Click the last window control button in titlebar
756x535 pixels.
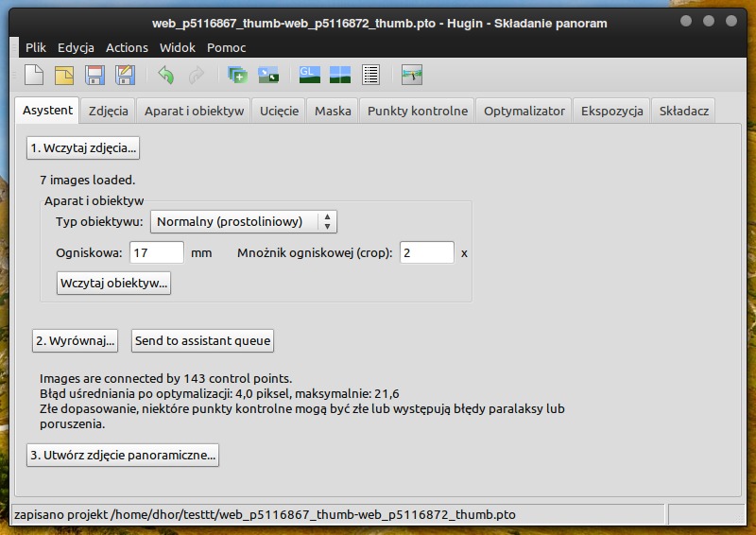(731, 21)
